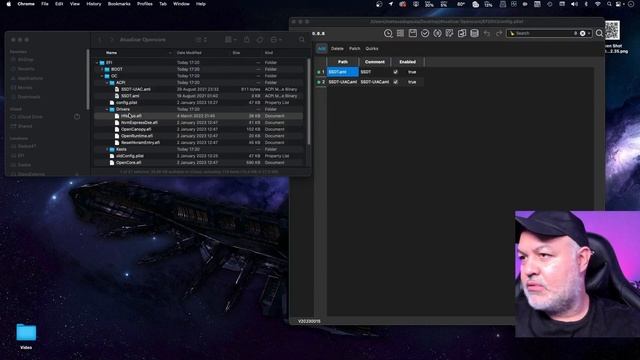This screenshot has width=640, height=360.
Task: Open the Window menu
Action: [x=181, y=4]
